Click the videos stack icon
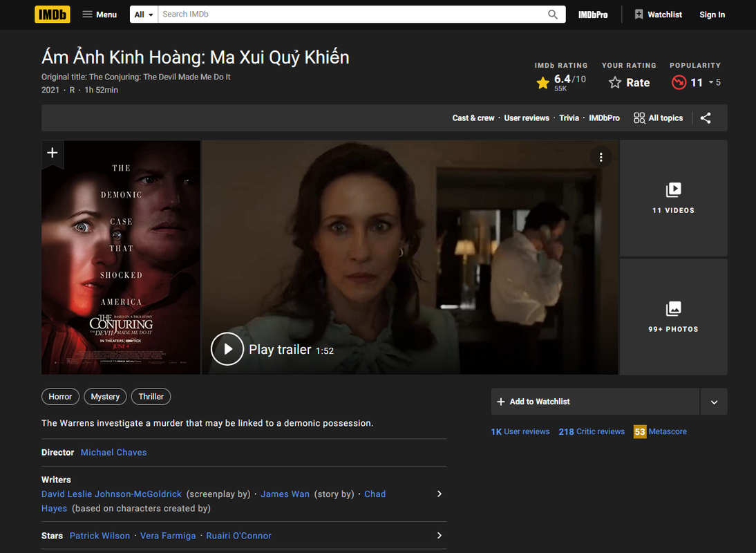756x553 pixels. [674, 190]
